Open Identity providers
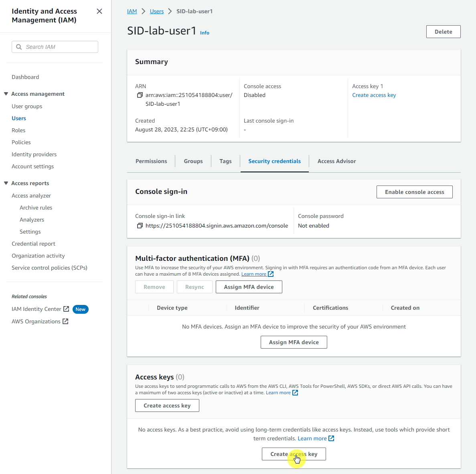 34,154
